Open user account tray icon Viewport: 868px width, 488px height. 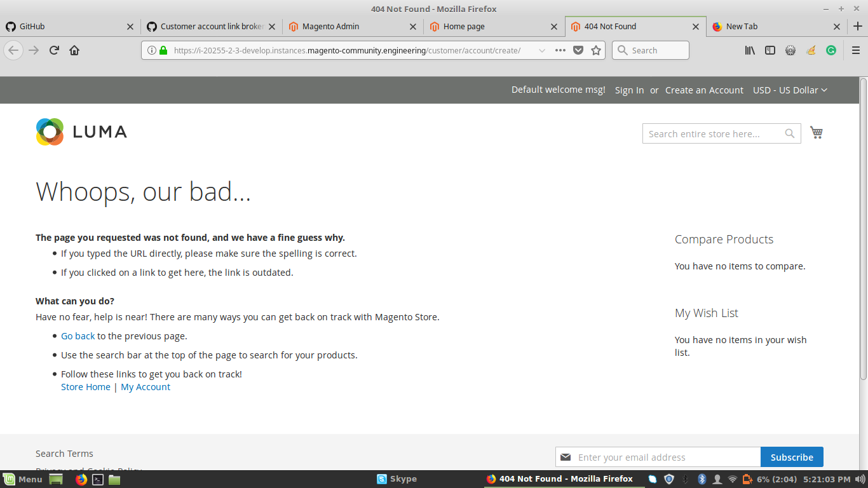[717, 479]
